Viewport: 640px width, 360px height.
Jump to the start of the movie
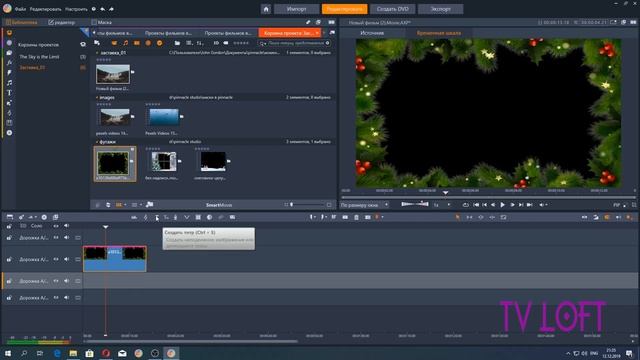tap(476, 205)
